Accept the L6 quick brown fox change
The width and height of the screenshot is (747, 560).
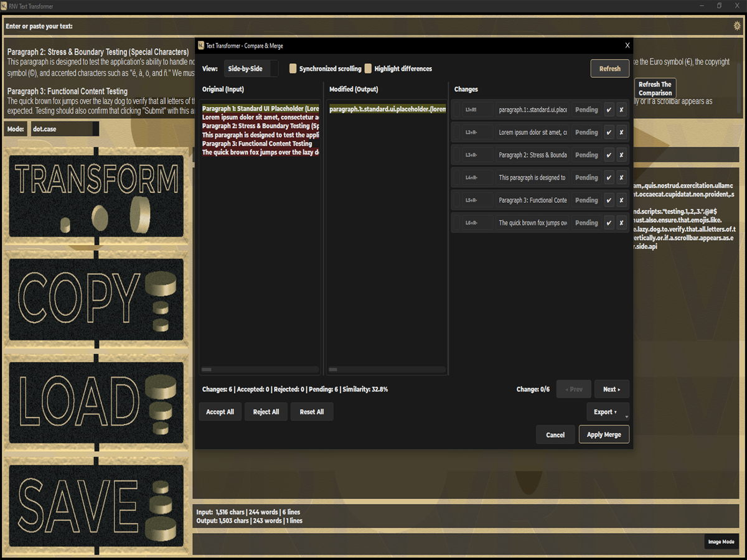tap(609, 223)
